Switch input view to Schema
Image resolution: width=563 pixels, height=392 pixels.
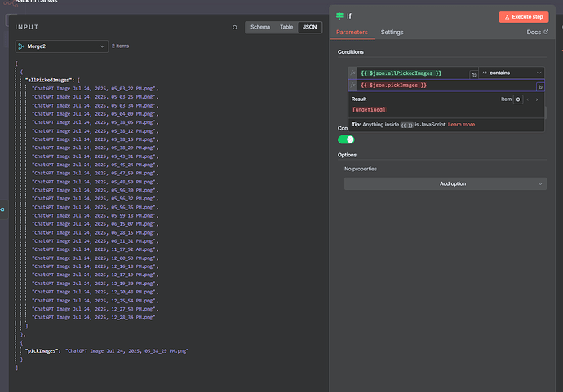pos(260,27)
